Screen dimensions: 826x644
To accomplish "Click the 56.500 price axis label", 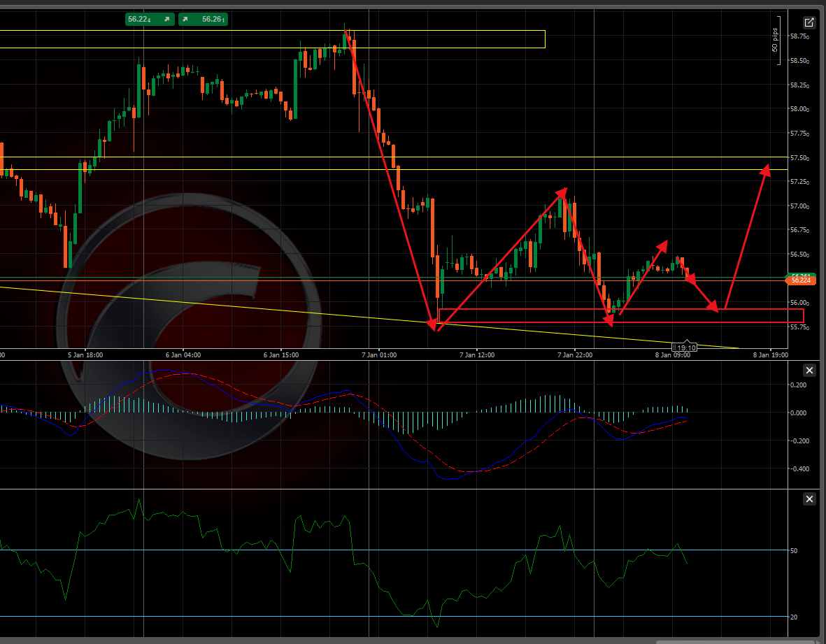I will click(x=799, y=255).
